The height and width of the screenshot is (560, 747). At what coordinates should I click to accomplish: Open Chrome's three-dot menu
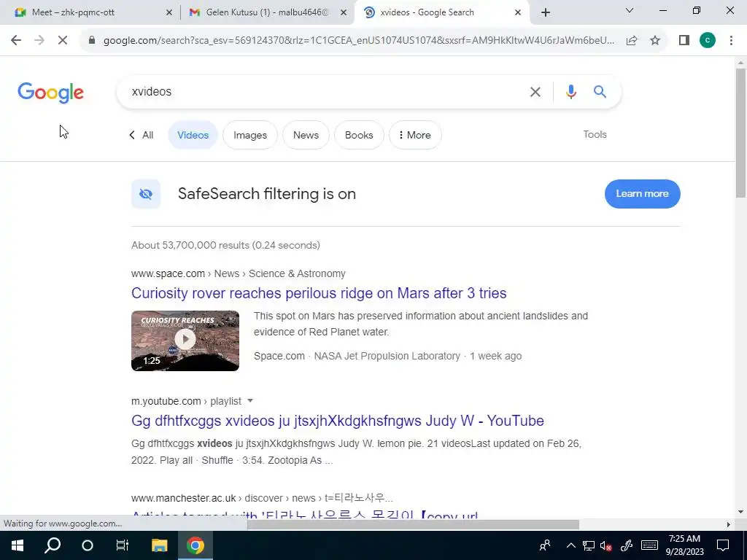tap(731, 41)
